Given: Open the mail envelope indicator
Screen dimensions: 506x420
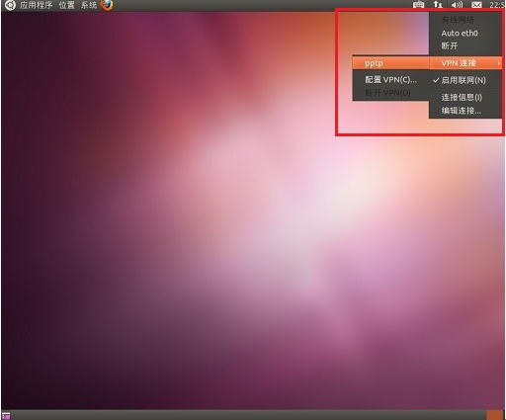Looking at the screenshot, I should [476, 5].
